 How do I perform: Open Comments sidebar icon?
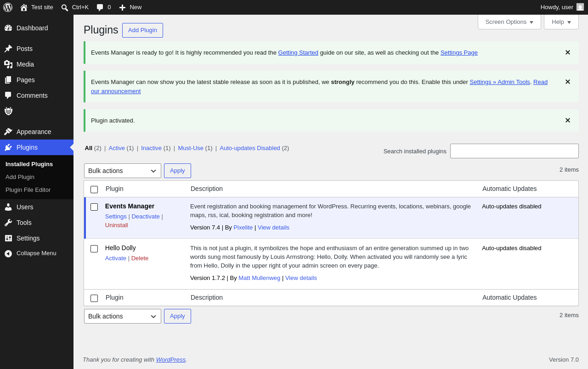8,95
